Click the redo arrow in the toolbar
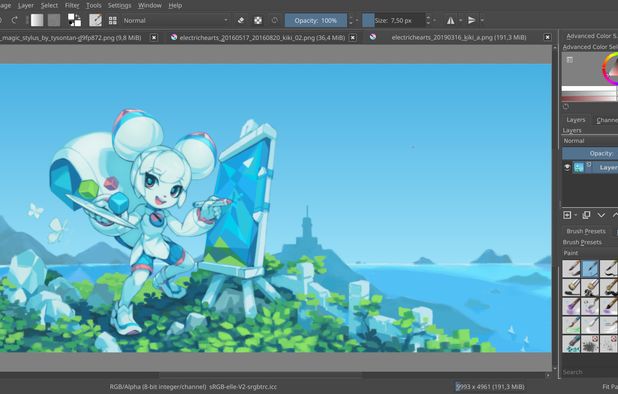This screenshot has width=618, height=394. [15, 20]
